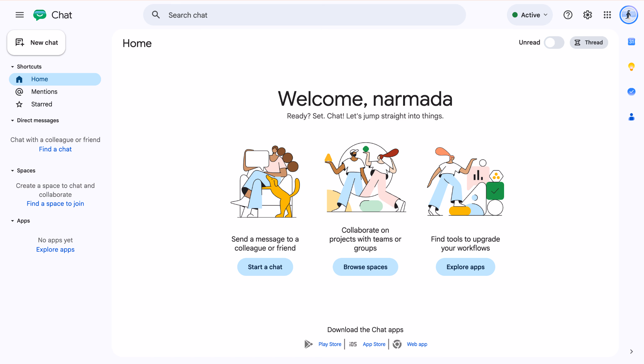Click the dancing teams illustration

pyautogui.click(x=365, y=177)
